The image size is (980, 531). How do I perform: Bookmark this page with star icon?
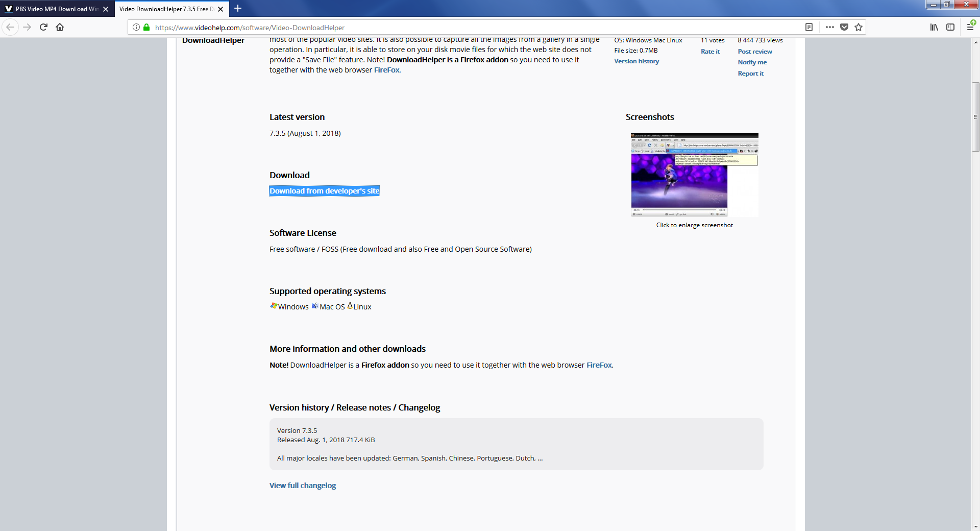pos(859,27)
